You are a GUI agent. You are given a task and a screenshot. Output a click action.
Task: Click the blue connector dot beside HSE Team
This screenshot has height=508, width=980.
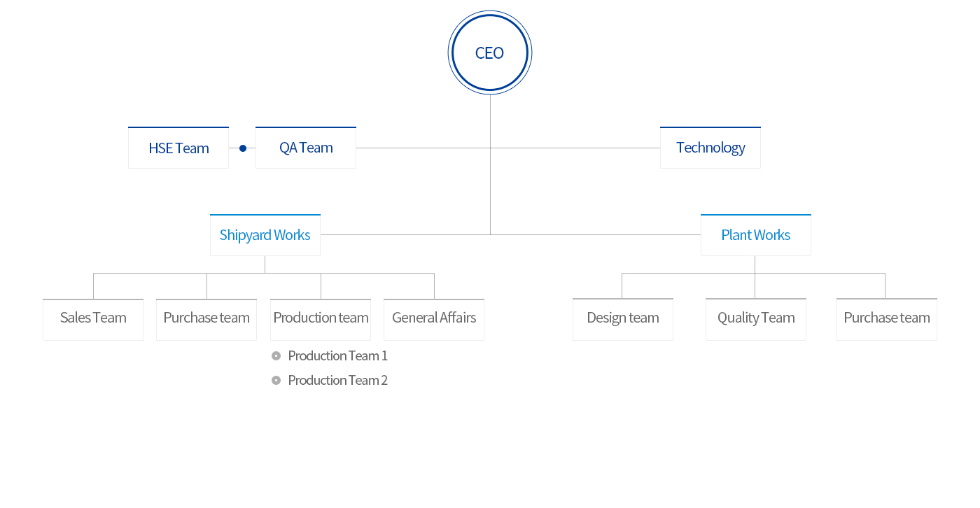coord(243,148)
